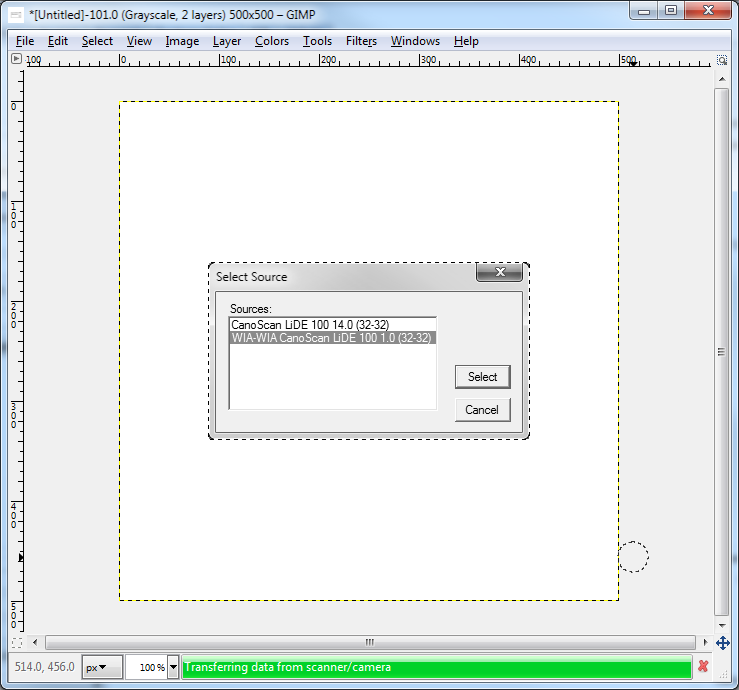Open the Tools menu
739x690 pixels.
tap(317, 41)
